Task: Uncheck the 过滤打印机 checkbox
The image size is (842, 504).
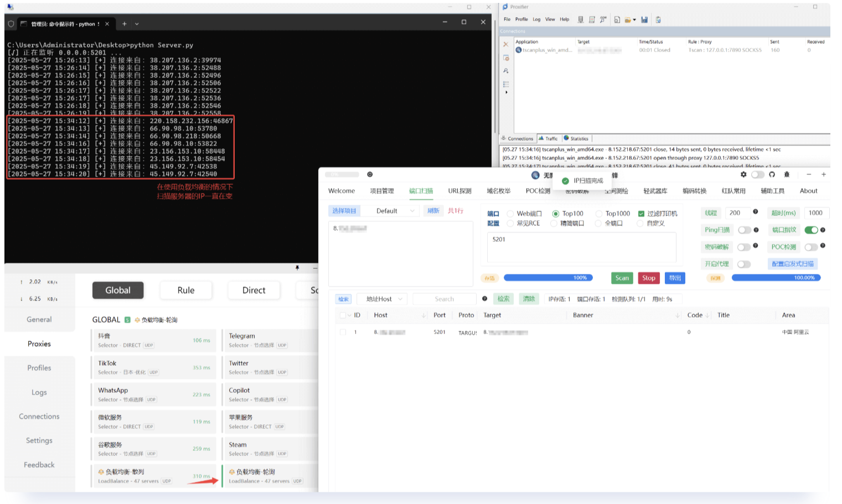Action: pos(641,214)
